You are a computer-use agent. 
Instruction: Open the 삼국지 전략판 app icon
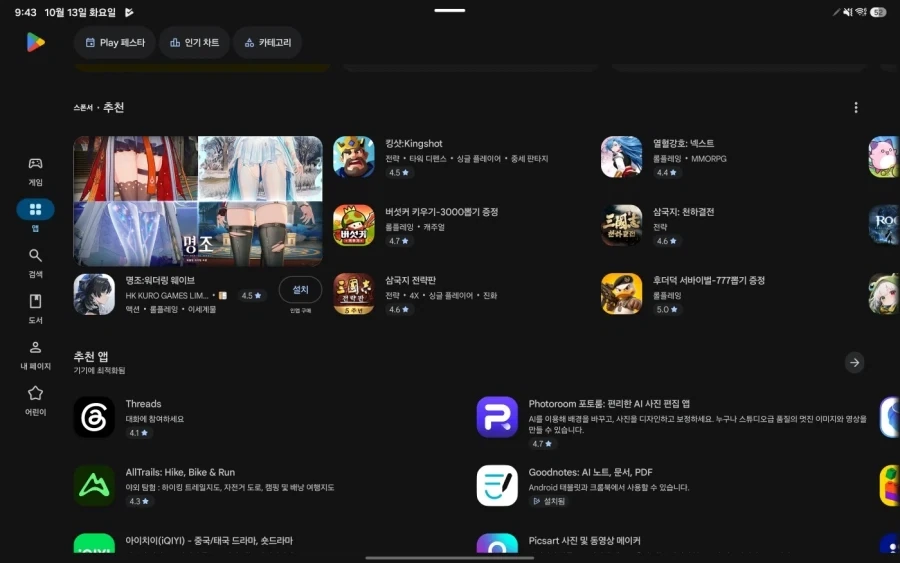tap(354, 294)
